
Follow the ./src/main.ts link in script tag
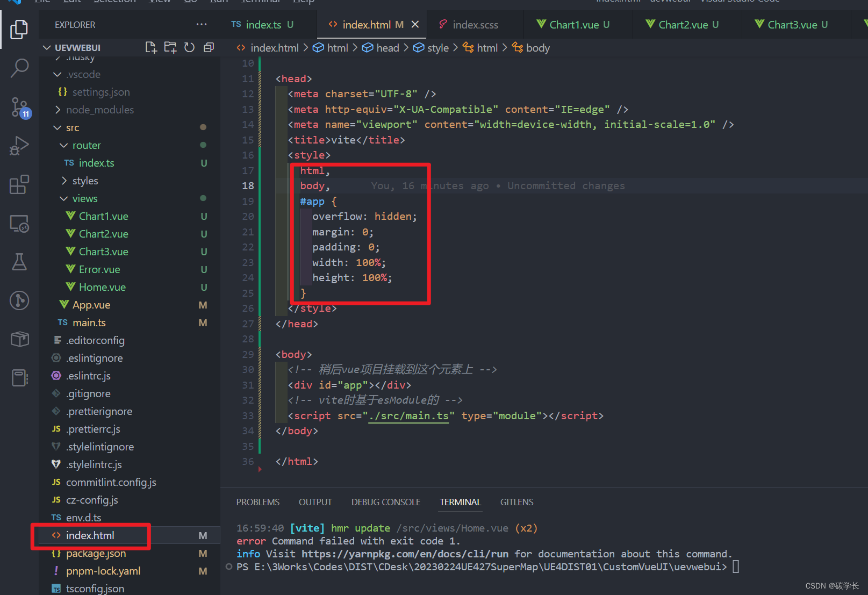[x=408, y=415]
